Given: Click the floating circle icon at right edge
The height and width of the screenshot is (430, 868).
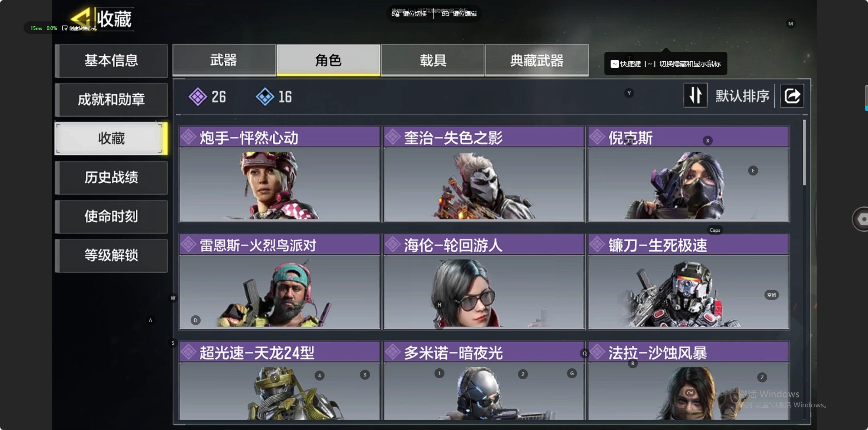Looking at the screenshot, I should pyautogui.click(x=861, y=219).
